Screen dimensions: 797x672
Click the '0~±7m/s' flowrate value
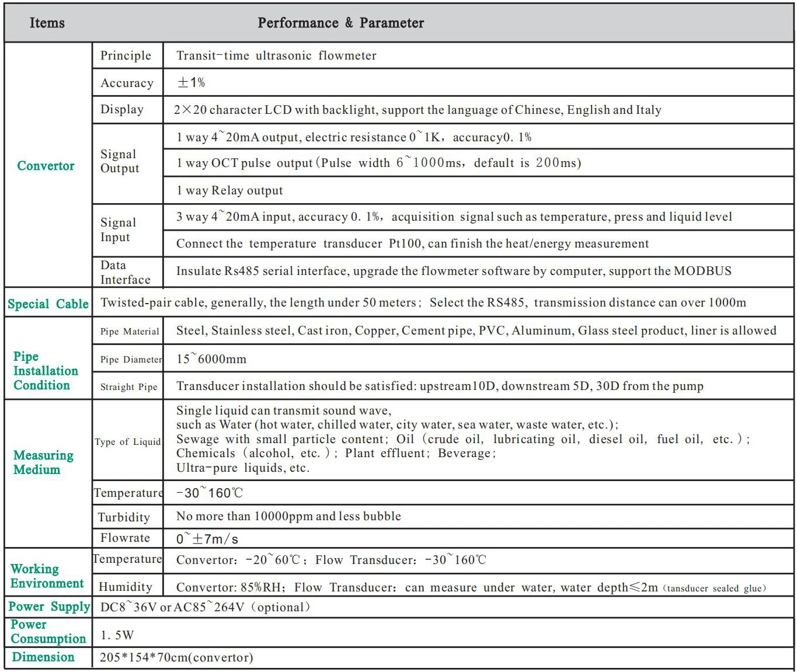(x=207, y=539)
